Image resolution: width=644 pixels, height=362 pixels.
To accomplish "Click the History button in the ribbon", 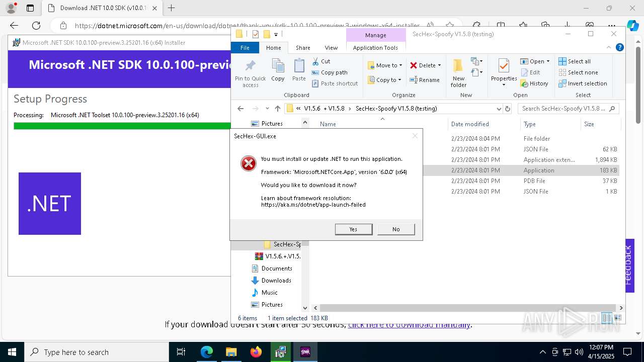I will [x=534, y=83].
